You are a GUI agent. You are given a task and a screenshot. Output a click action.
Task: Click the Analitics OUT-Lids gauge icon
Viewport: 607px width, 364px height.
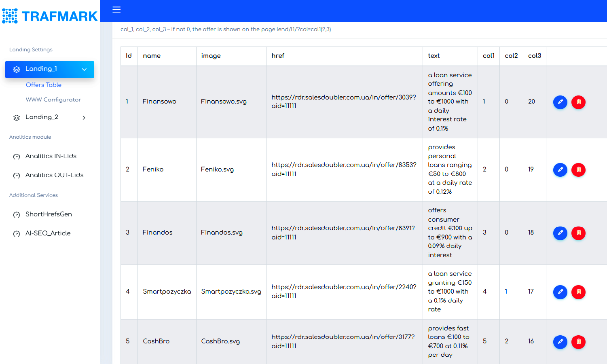coord(17,175)
